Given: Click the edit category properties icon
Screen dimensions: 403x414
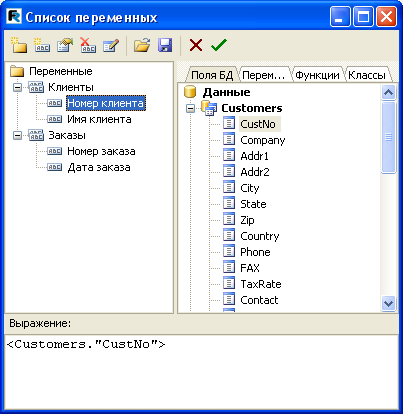Looking at the screenshot, I should point(65,45).
